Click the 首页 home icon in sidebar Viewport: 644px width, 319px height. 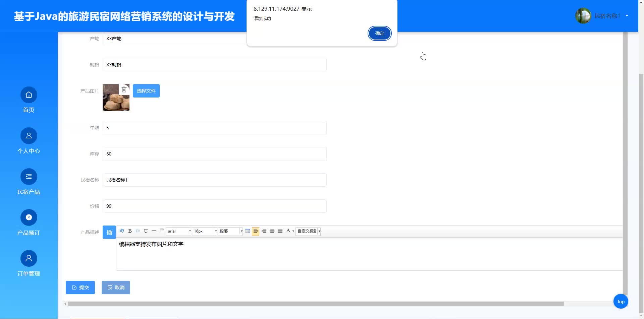(x=29, y=99)
